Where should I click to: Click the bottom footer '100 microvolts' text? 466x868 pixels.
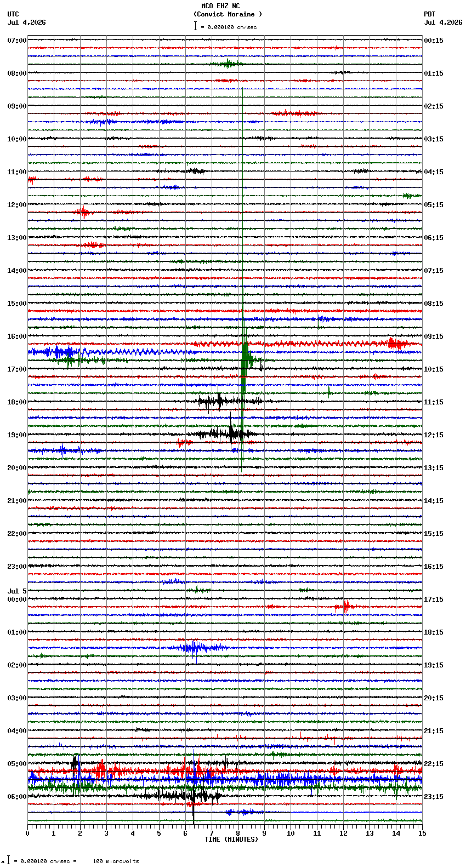tap(116, 861)
